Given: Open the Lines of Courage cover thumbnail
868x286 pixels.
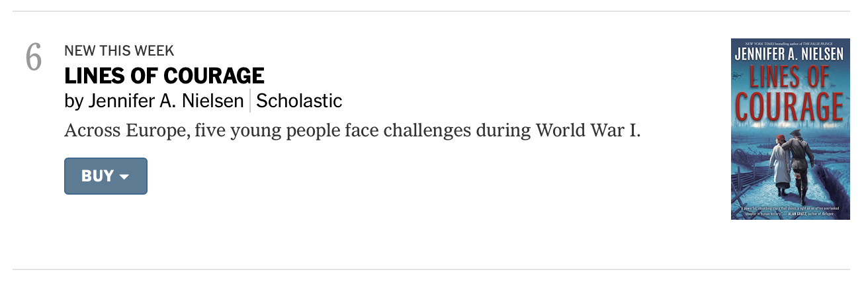Looking at the screenshot, I should [x=790, y=129].
